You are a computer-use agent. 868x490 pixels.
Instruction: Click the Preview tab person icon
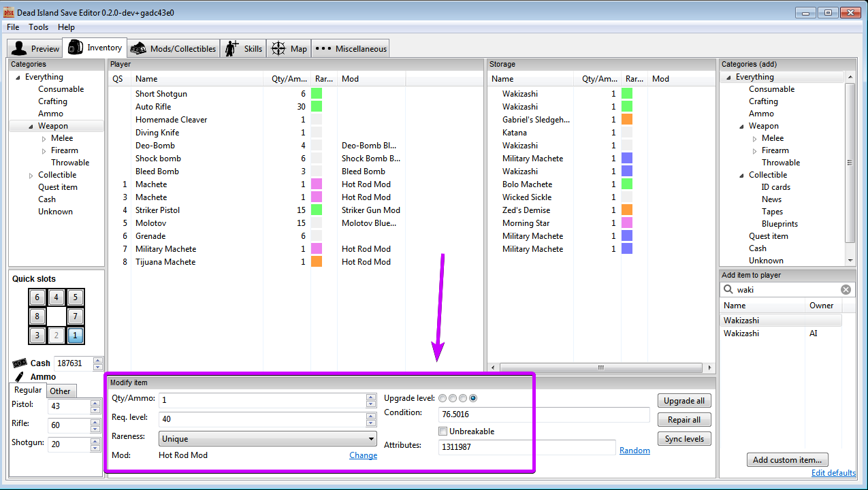tap(19, 48)
